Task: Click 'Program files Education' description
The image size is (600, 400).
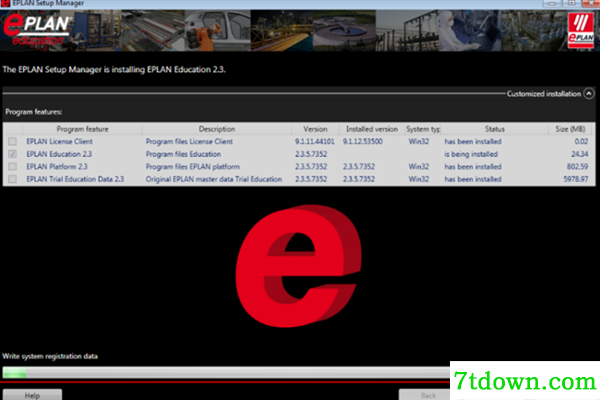Action: coord(183,154)
